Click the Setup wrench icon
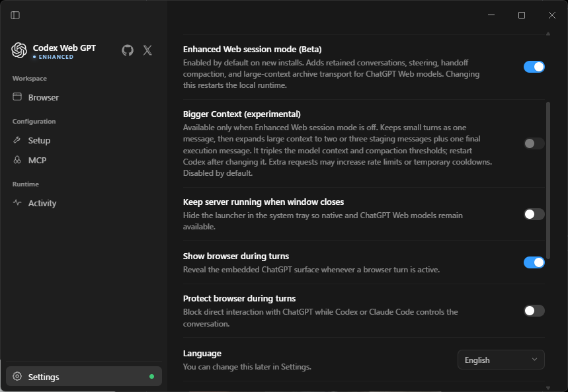The height and width of the screenshot is (392, 568). [x=17, y=140]
